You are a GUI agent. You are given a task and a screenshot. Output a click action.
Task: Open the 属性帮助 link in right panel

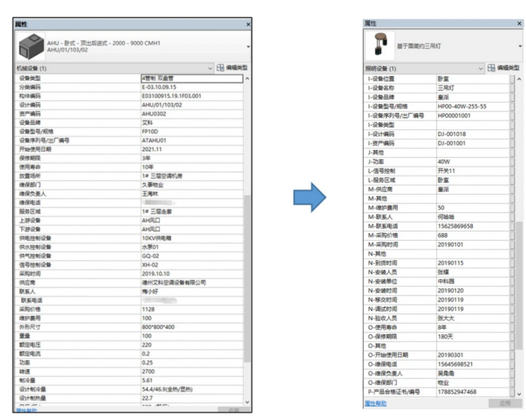(x=375, y=404)
